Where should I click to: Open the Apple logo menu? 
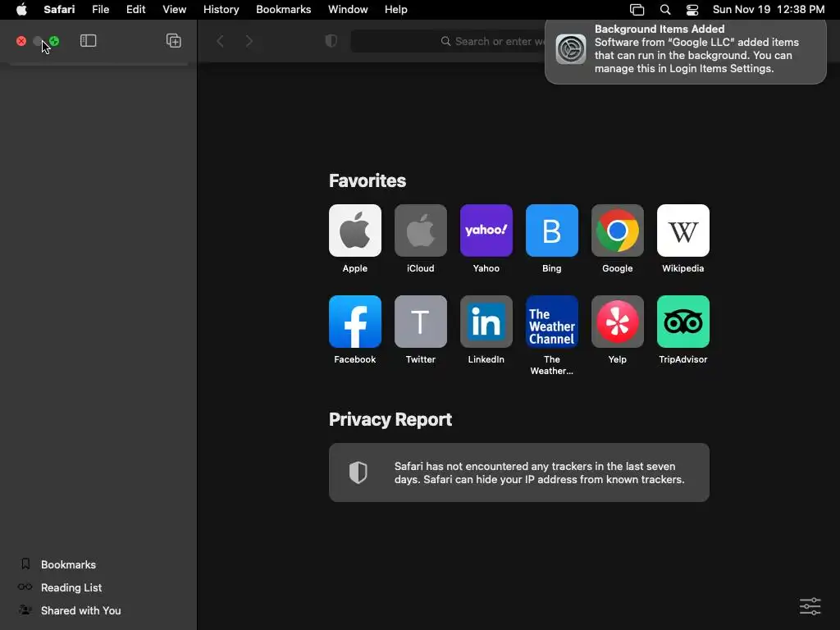point(21,10)
